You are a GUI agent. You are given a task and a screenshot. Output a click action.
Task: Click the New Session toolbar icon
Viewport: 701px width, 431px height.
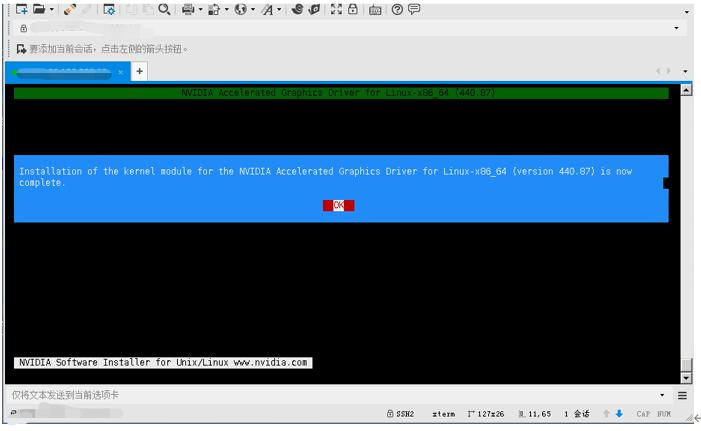tap(20, 9)
